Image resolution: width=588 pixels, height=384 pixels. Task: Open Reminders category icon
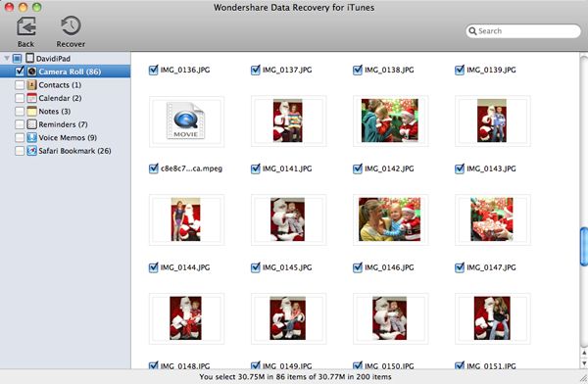(32, 124)
